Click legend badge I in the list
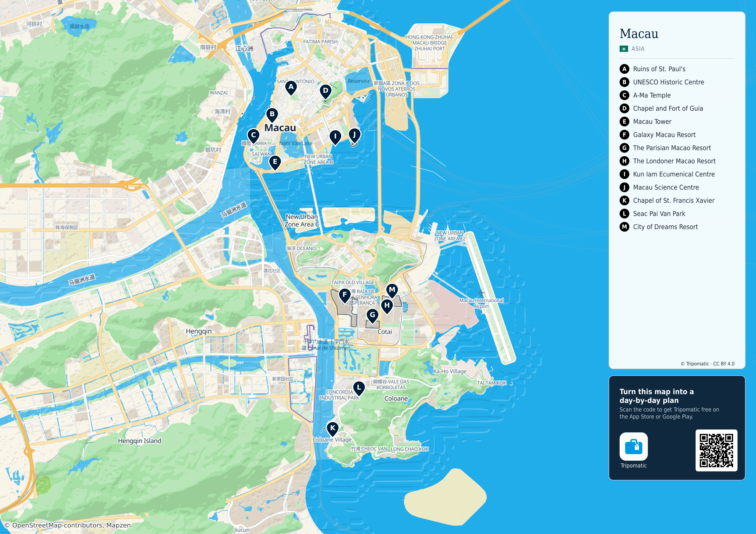This screenshot has height=534, width=756. 624,174
